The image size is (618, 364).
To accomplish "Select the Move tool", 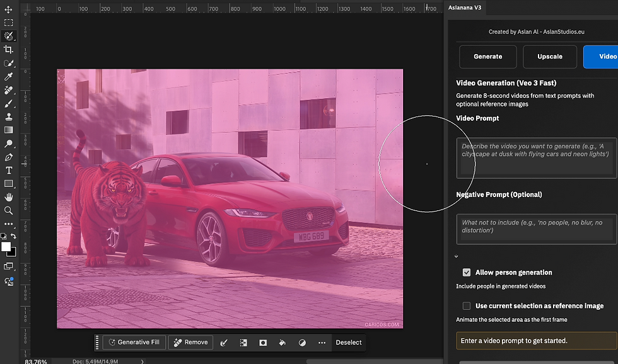I will click(x=9, y=9).
